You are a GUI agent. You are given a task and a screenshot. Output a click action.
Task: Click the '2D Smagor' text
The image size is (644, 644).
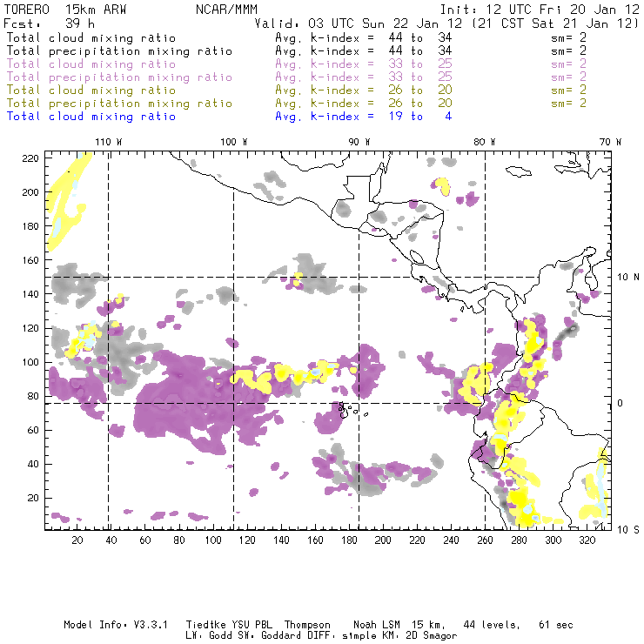coord(432,636)
